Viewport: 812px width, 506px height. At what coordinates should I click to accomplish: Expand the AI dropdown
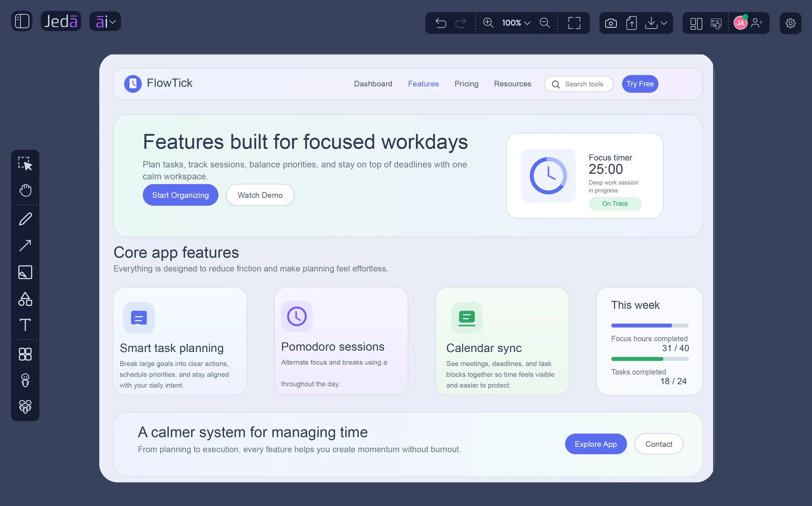[105, 22]
